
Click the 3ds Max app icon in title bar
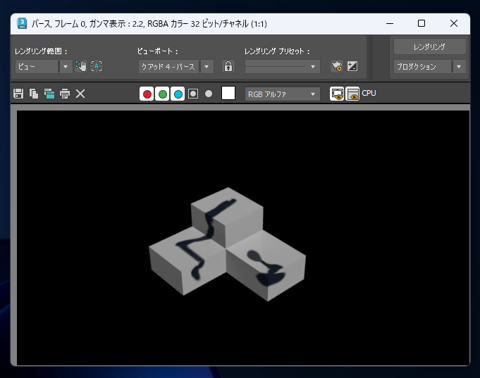click(22, 24)
